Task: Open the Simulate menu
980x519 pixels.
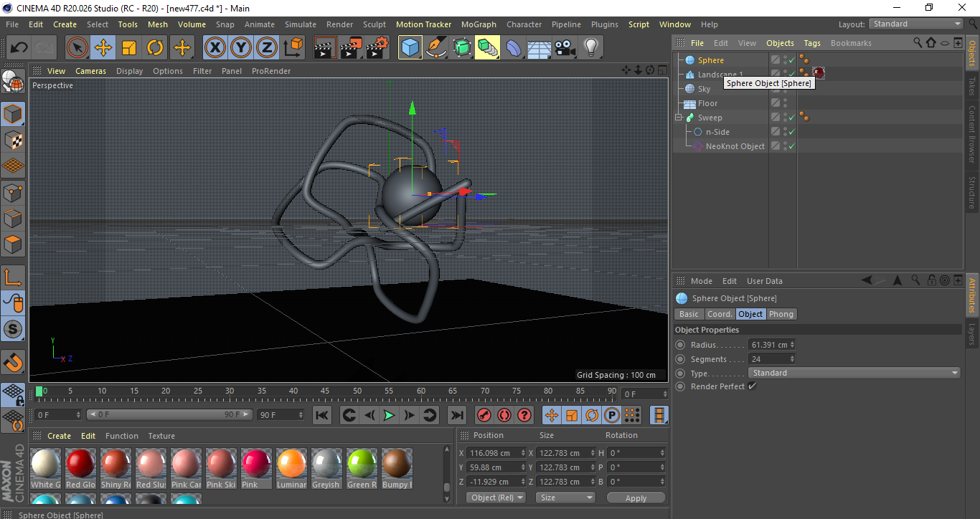Action: coord(300,24)
